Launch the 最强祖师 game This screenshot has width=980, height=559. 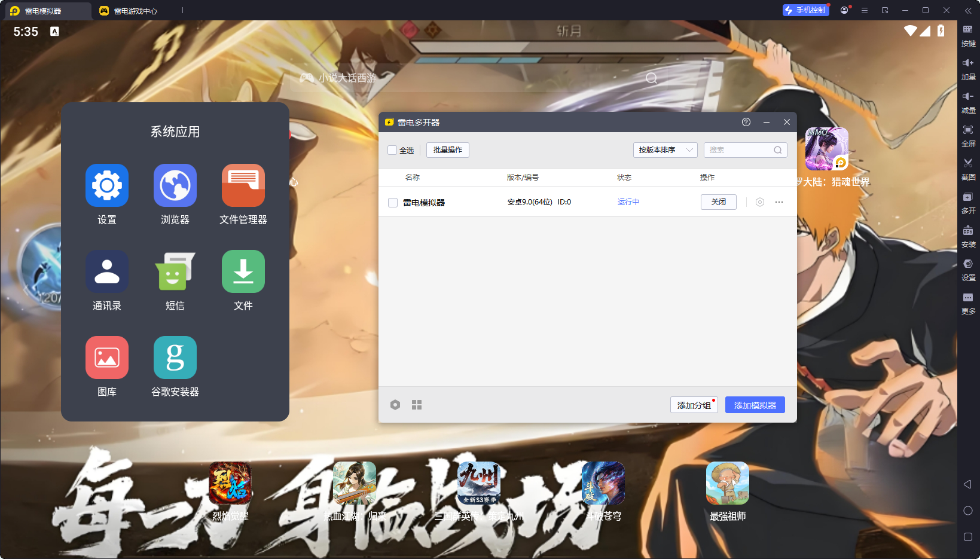728,483
